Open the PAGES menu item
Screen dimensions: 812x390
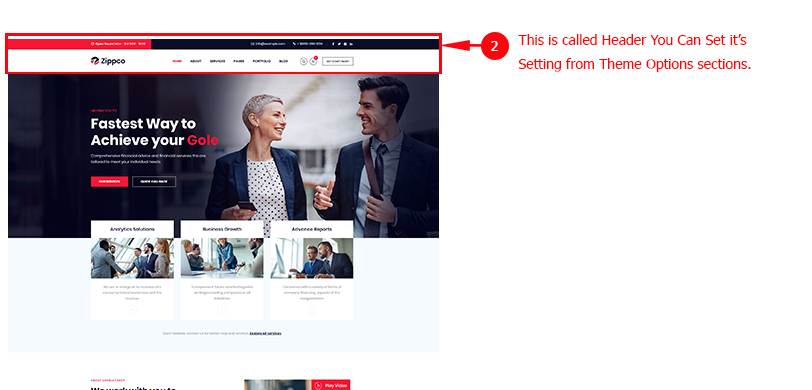(239, 61)
